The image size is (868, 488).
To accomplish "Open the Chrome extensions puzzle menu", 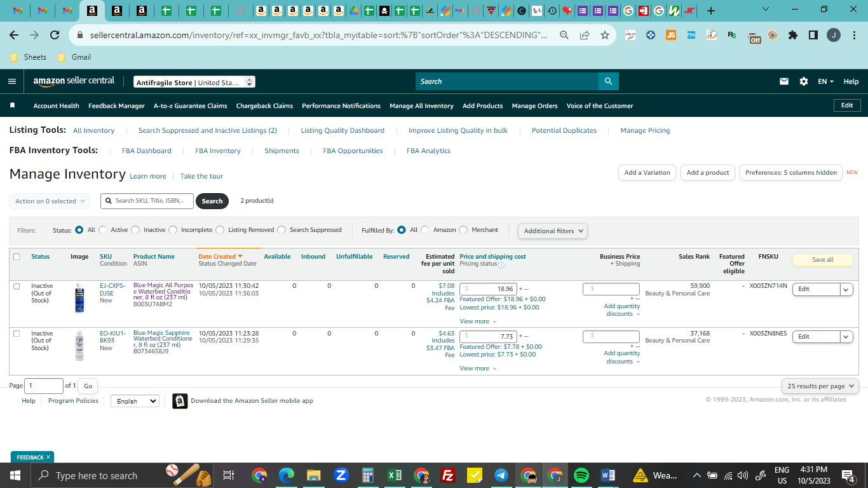I will 792,35.
